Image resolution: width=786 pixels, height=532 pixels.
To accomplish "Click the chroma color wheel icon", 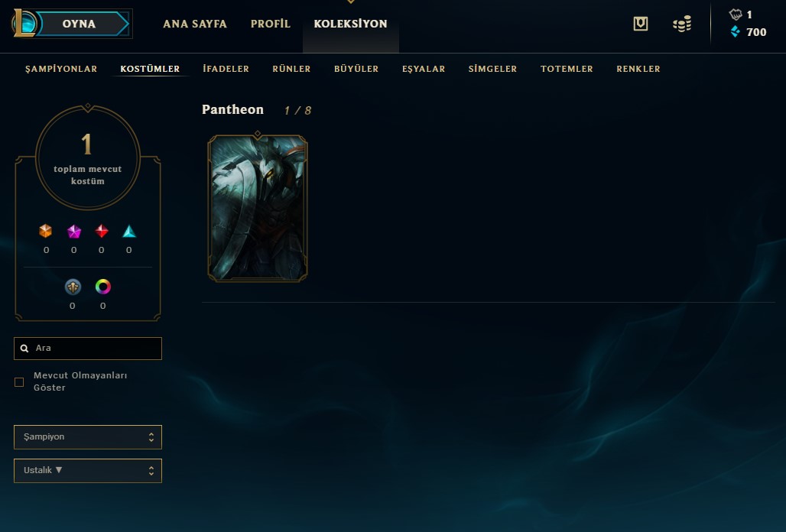I will [102, 287].
